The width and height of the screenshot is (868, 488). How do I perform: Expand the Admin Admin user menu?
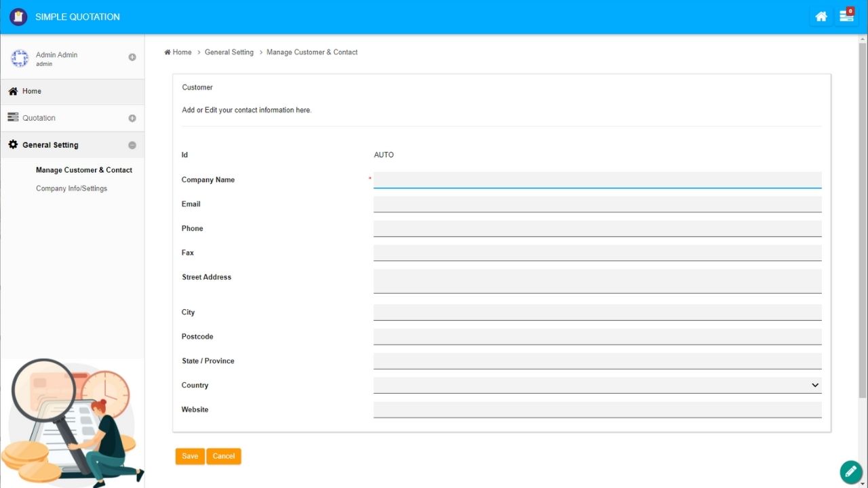pos(132,58)
